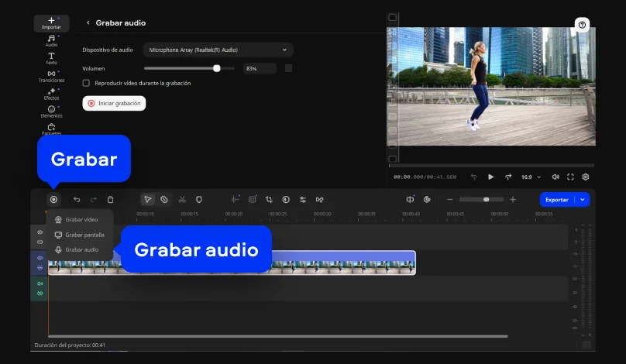Expand the Exportar options arrow

coord(583,199)
